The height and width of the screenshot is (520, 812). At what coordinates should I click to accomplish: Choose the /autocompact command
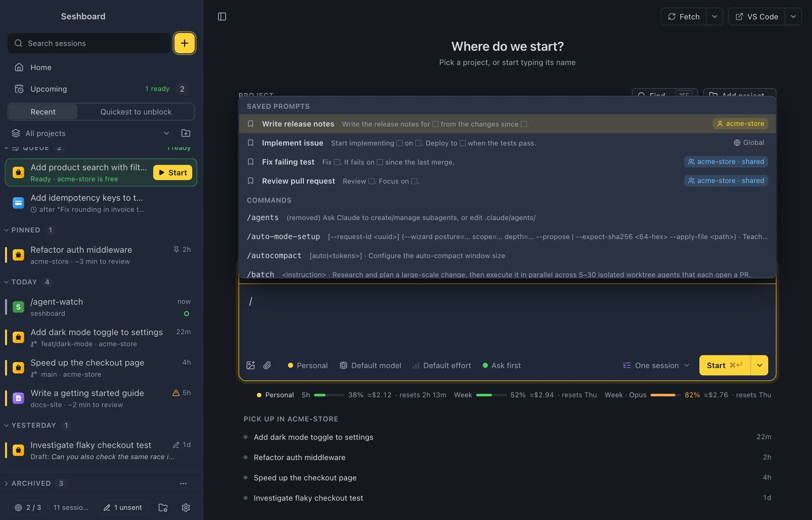coord(507,256)
